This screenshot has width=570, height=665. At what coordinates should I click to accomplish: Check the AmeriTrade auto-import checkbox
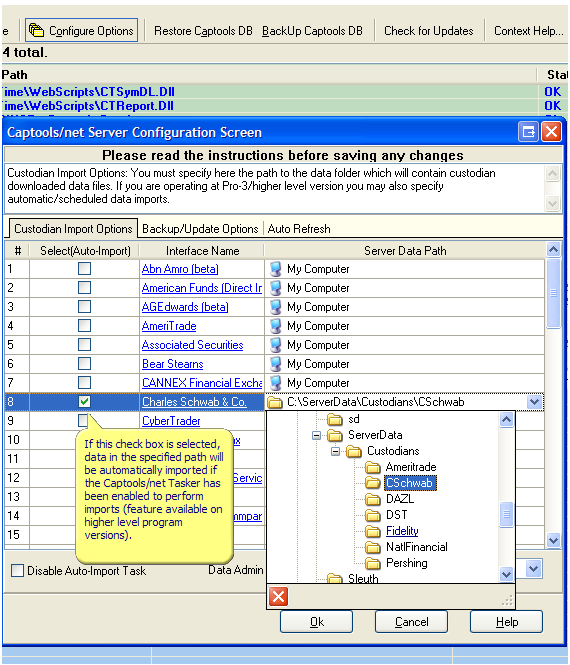(x=84, y=325)
